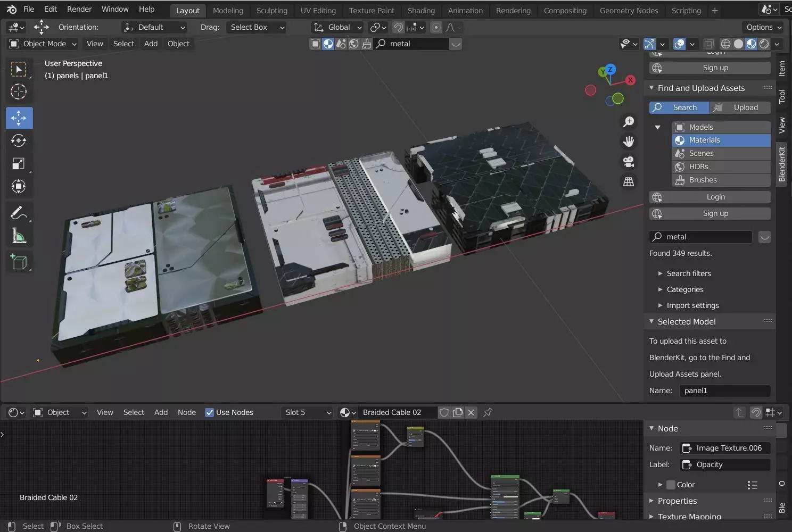The height and width of the screenshot is (532, 792).
Task: Choose the Rotate tool
Action: coord(19,140)
